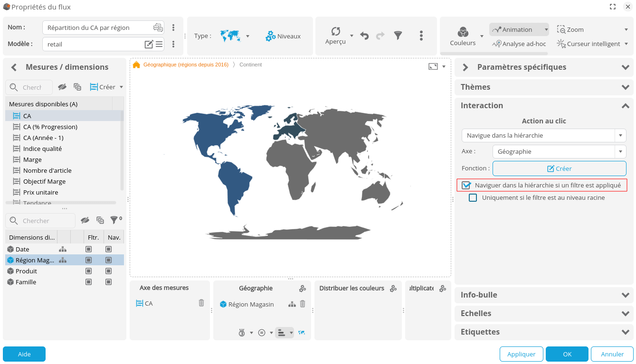This screenshot has width=636, height=364.
Task: Open the Zoom dropdown arrow
Action: 626,29
